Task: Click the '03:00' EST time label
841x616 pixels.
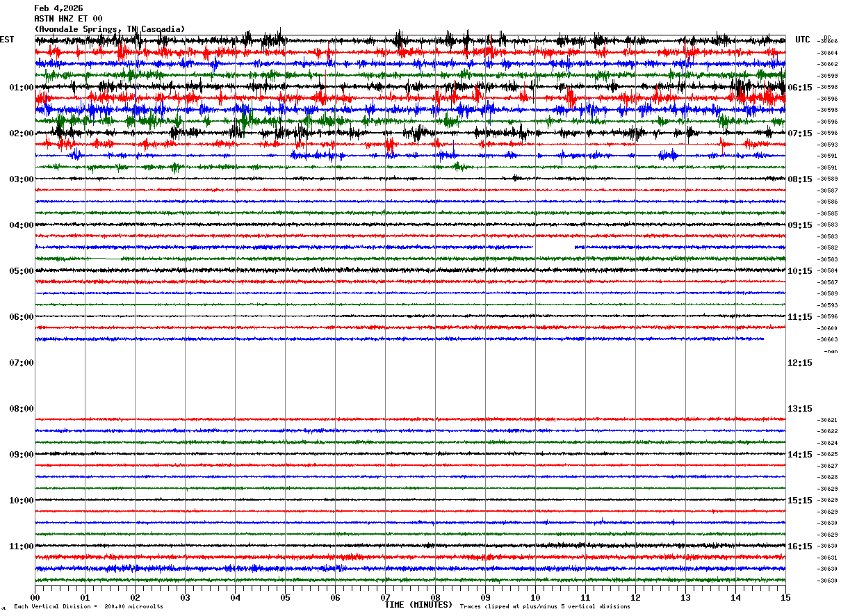Action: tap(22, 179)
